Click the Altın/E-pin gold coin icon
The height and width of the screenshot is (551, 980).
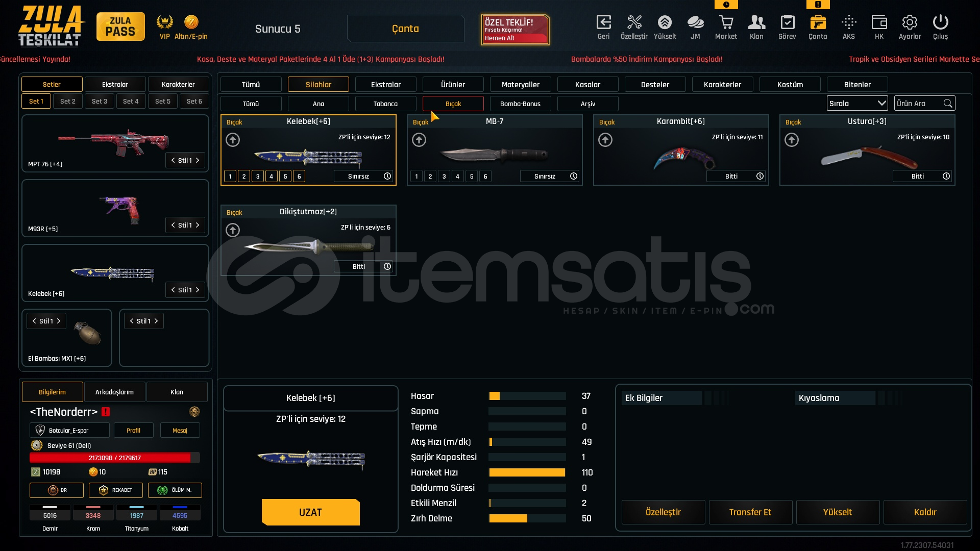(191, 22)
